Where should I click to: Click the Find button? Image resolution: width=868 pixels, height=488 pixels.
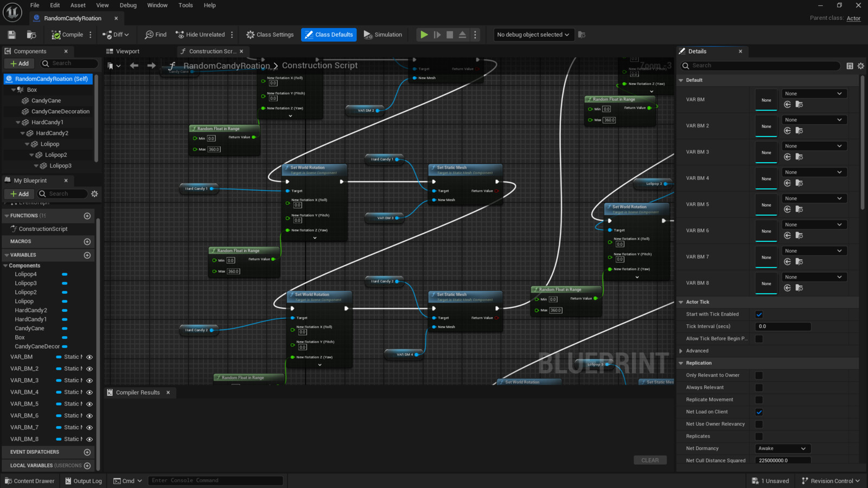click(156, 35)
